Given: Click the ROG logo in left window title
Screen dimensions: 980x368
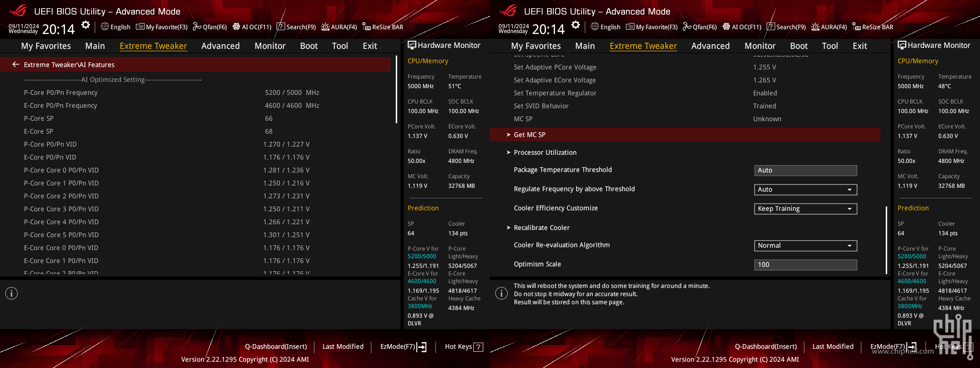Looking at the screenshot, I should click(x=18, y=11).
